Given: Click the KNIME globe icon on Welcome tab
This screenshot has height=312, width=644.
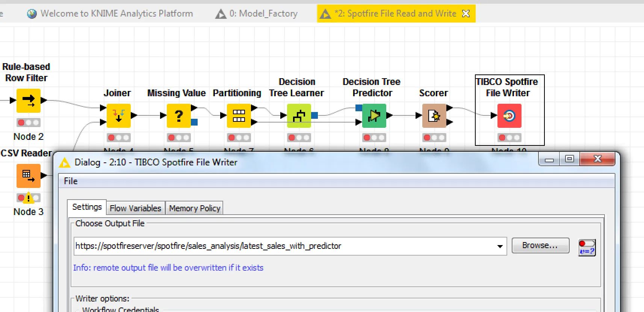Looking at the screenshot, I should [x=32, y=14].
